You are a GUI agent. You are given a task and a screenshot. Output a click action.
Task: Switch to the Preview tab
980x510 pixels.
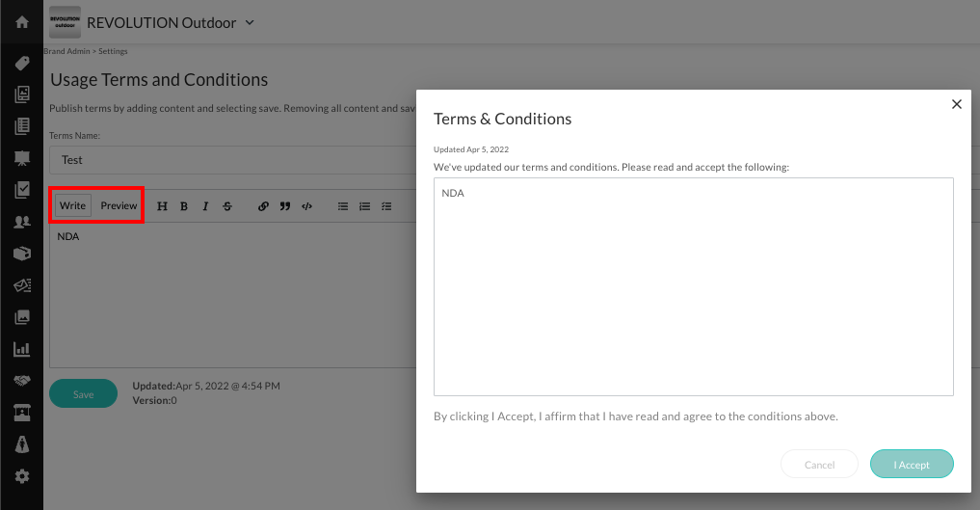click(x=119, y=206)
